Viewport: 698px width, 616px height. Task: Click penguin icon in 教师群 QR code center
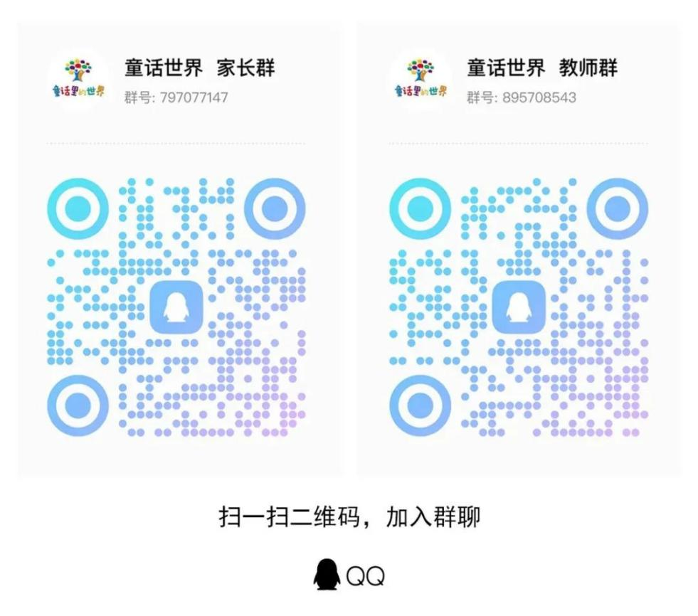click(519, 307)
